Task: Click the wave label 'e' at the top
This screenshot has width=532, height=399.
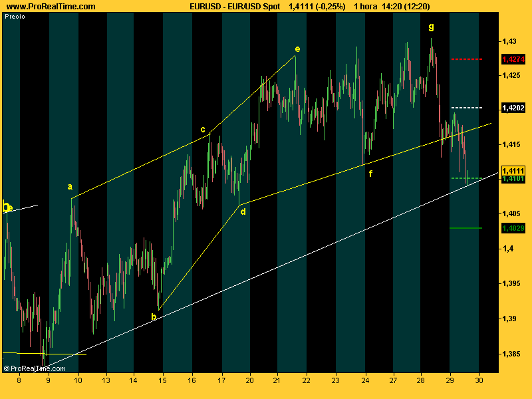Action: click(x=297, y=49)
